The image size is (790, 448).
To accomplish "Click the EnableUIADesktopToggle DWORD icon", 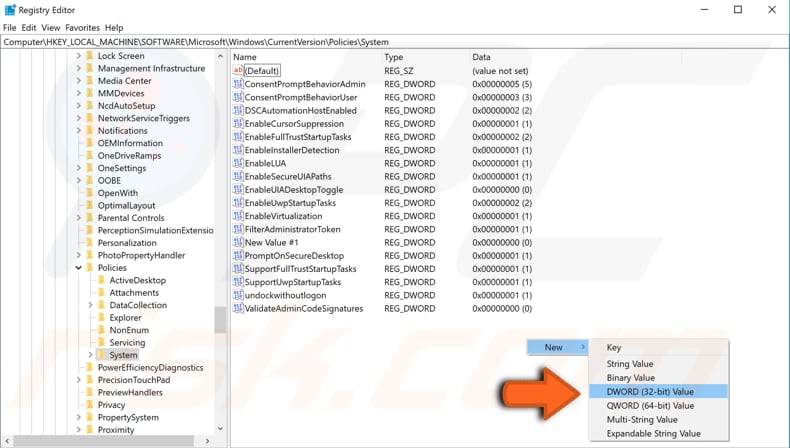I will point(238,189).
